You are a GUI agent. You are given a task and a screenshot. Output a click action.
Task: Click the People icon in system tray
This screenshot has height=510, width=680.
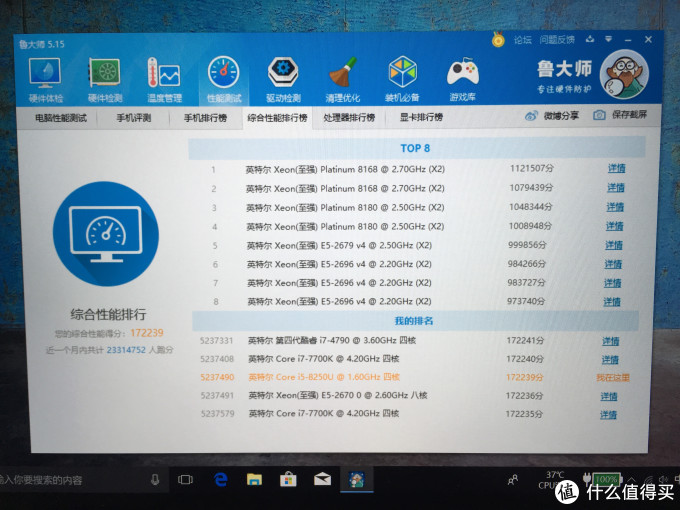(513, 480)
